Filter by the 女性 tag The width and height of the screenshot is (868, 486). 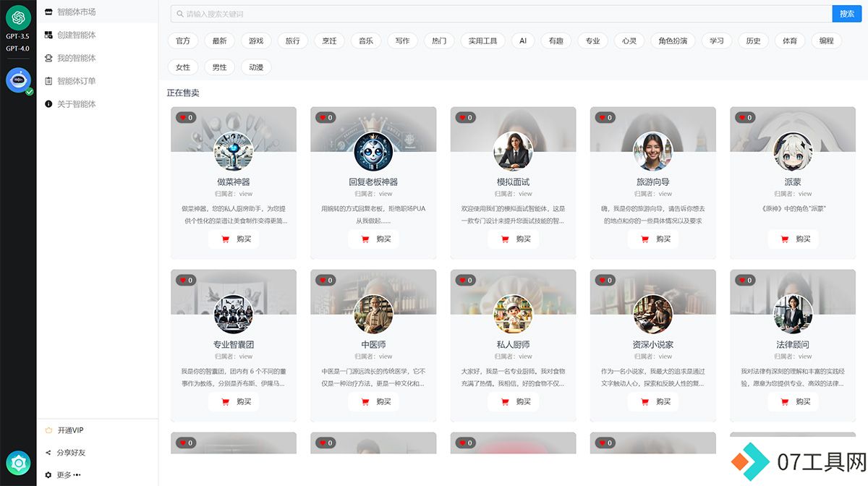183,67
